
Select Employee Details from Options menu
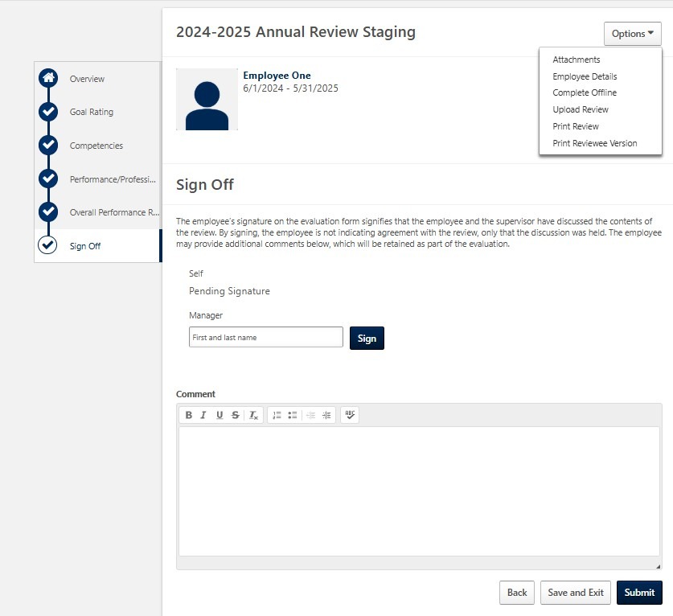pos(585,76)
